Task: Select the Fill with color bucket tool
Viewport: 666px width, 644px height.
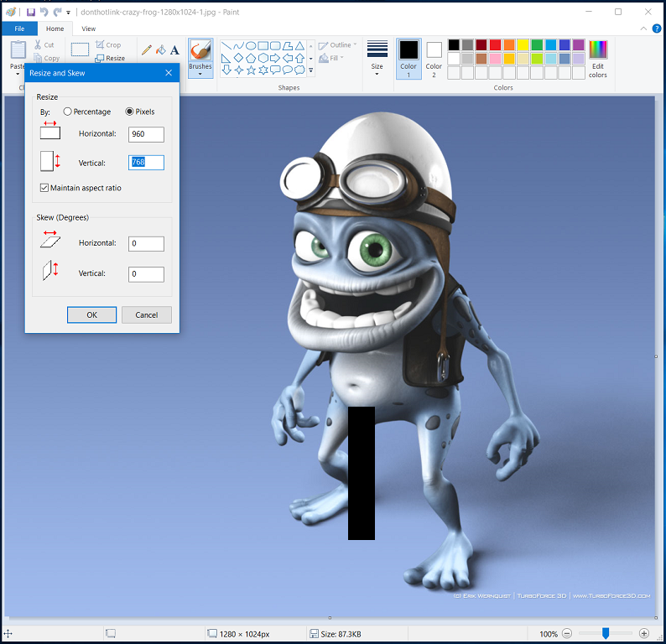Action: pyautogui.click(x=160, y=50)
